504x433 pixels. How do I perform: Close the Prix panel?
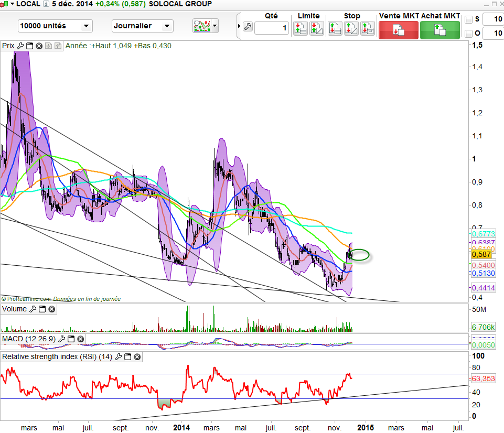(x=39, y=46)
